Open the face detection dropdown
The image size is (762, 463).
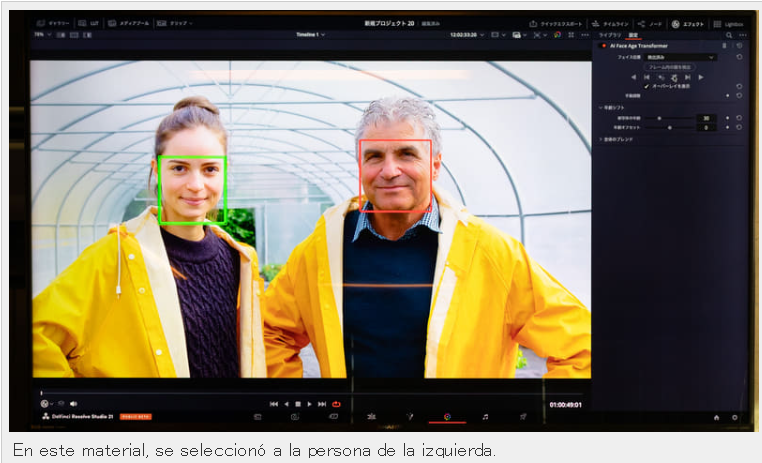tap(680, 57)
